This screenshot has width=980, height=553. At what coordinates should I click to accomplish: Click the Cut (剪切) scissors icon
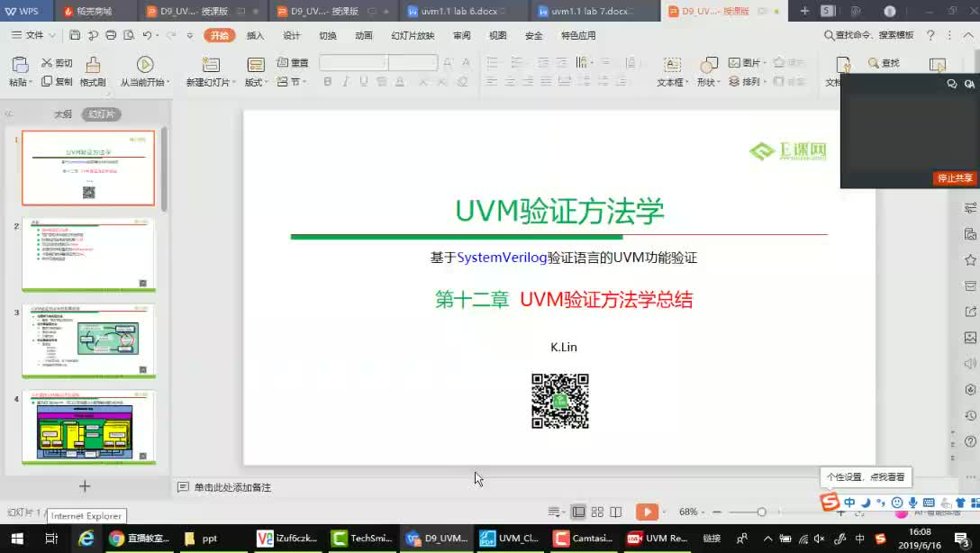pyautogui.click(x=47, y=62)
